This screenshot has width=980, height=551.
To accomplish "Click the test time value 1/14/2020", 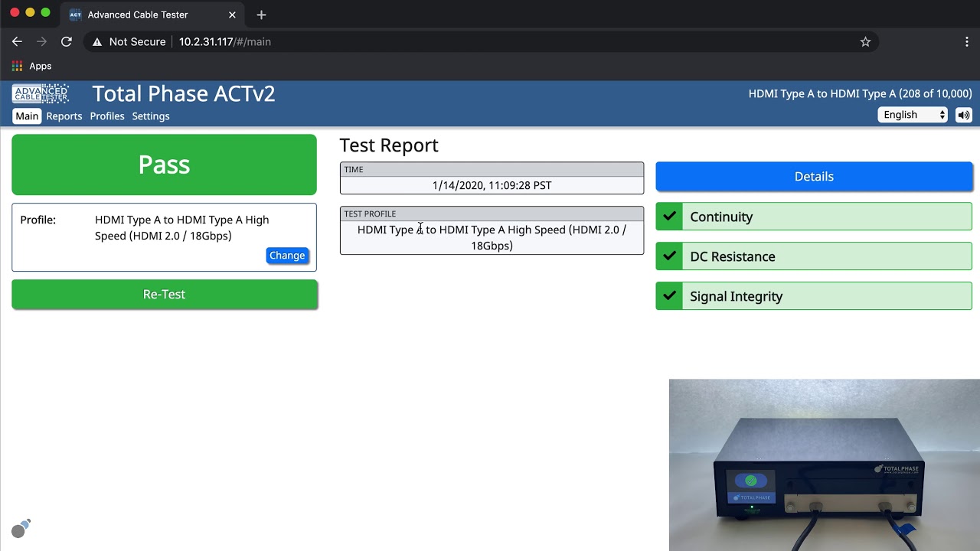I will [x=492, y=185].
